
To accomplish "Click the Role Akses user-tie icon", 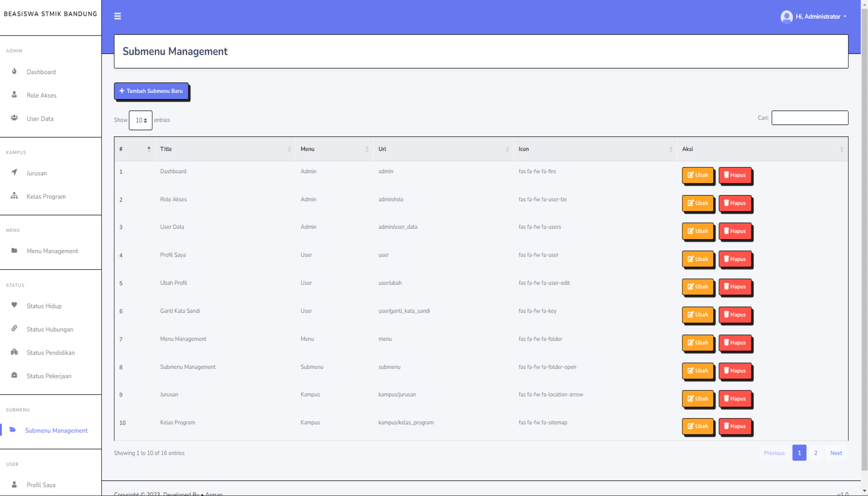I will 14,95.
